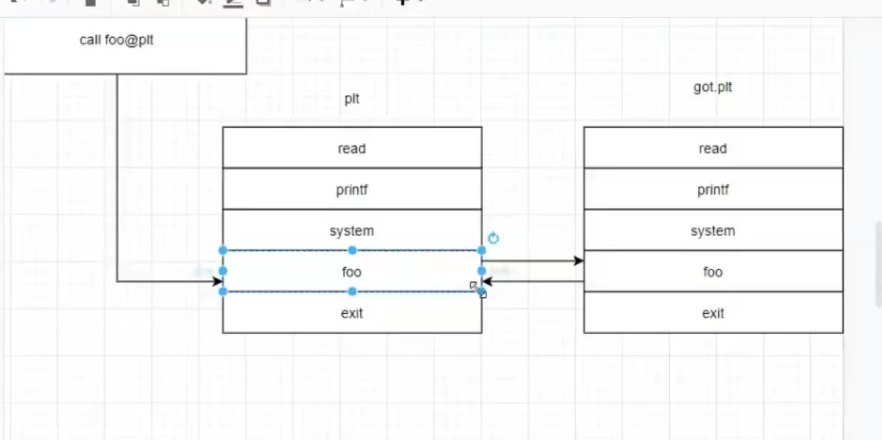Select the "foo" cell in the got.plt table

[713, 272]
